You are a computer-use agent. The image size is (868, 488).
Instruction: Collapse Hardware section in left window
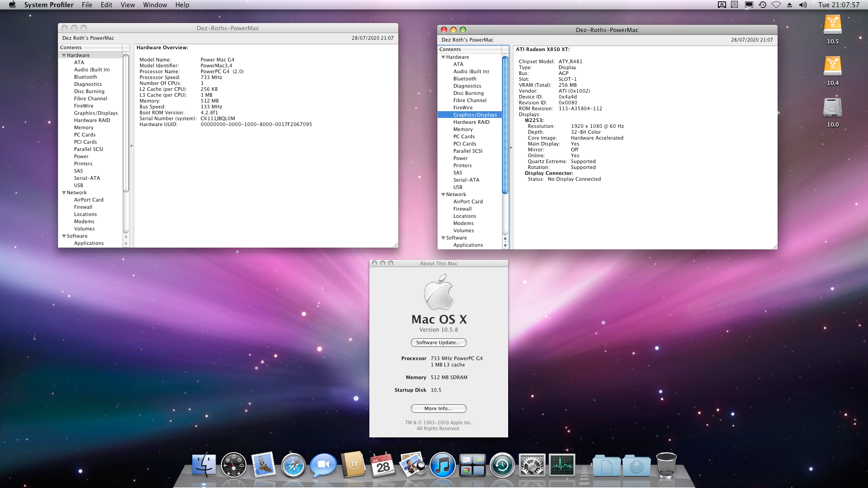[64, 55]
